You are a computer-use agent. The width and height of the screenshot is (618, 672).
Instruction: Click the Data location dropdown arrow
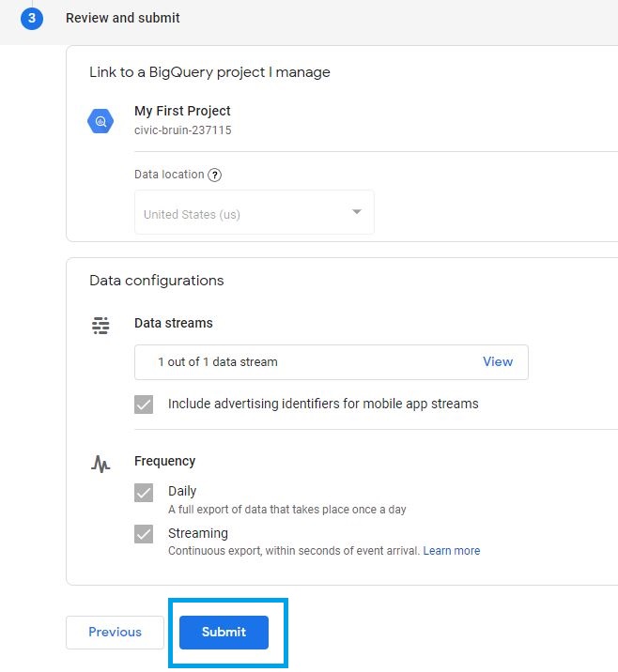[356, 212]
